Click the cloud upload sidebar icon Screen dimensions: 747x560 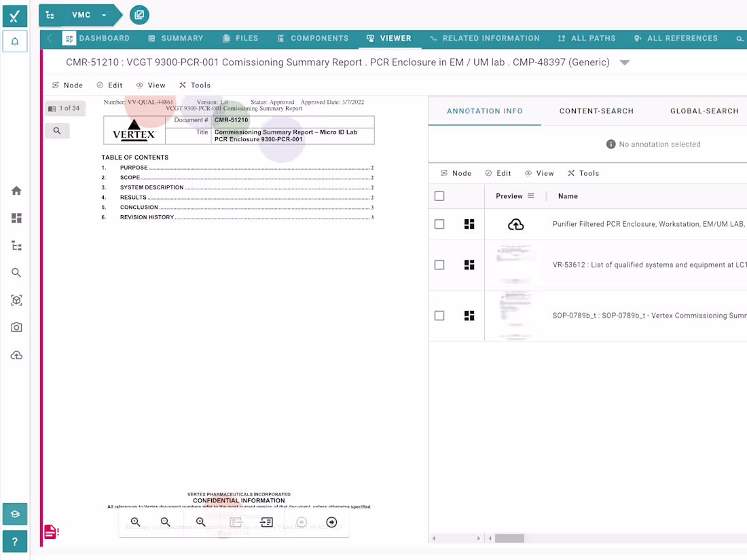pos(16,355)
